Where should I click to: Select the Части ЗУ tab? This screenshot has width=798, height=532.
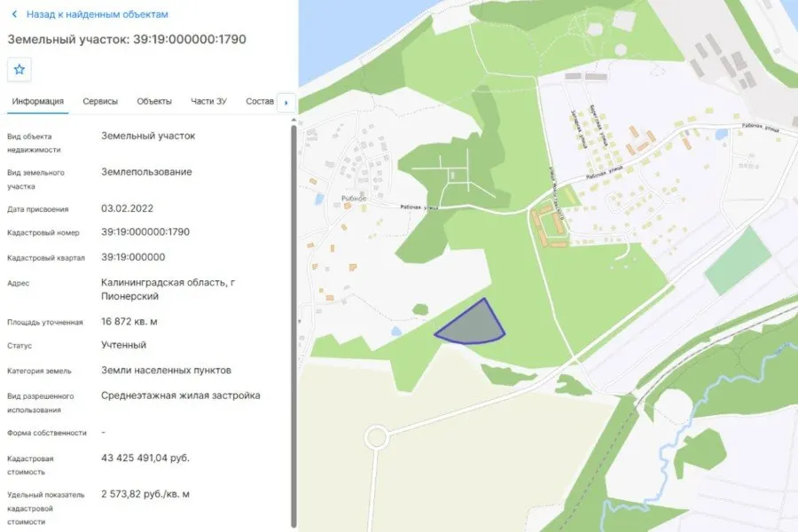click(208, 101)
